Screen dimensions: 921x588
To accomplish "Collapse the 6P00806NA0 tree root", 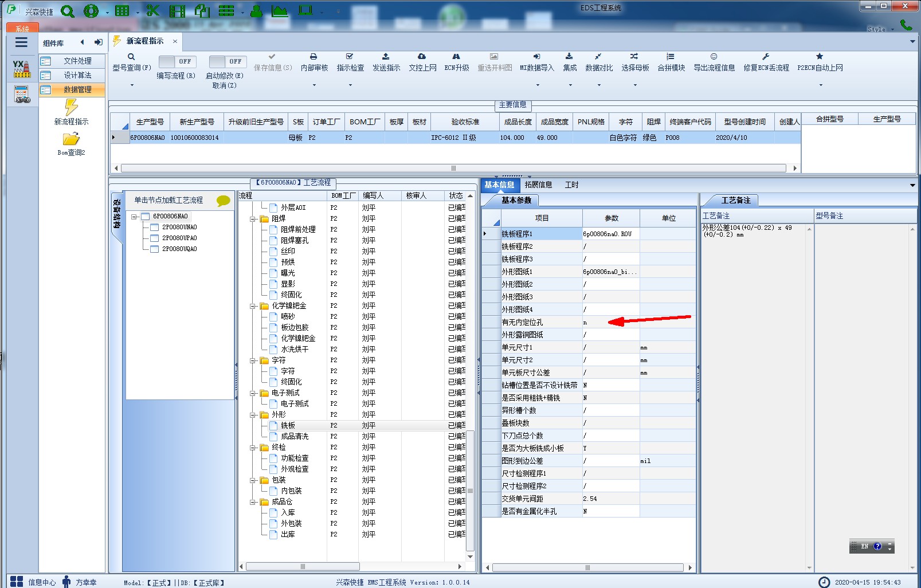I will (134, 217).
